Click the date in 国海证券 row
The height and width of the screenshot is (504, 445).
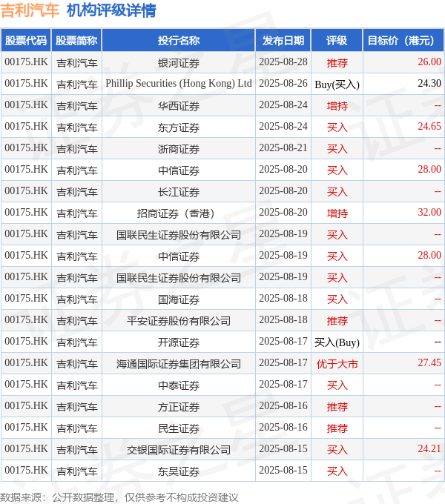283,298
